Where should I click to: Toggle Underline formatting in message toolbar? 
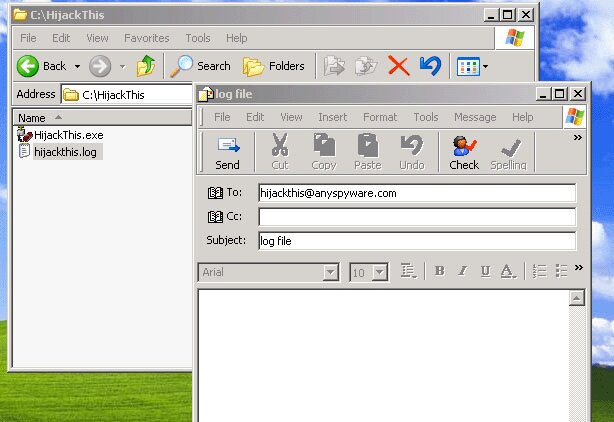[x=485, y=271]
